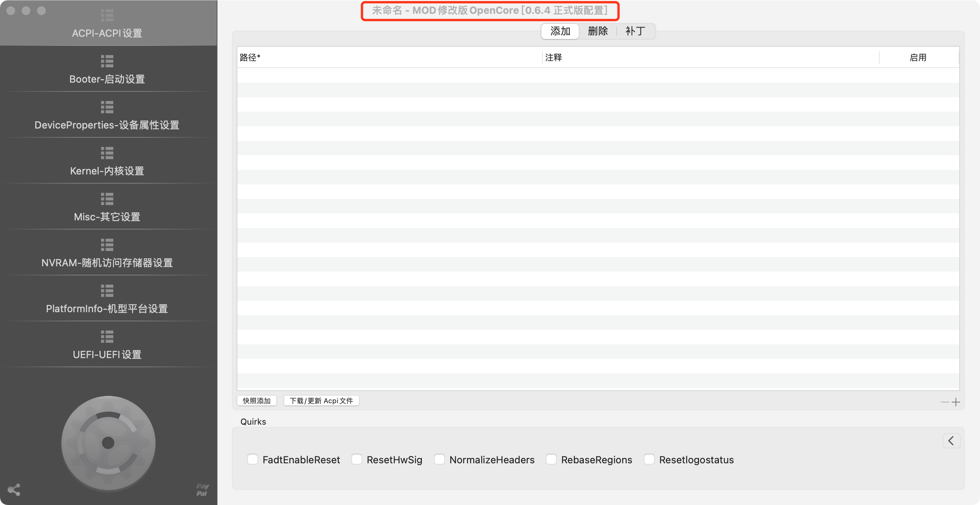The height and width of the screenshot is (505, 980).
Task: Enable the RebaseRegions checkbox
Action: [551, 459]
